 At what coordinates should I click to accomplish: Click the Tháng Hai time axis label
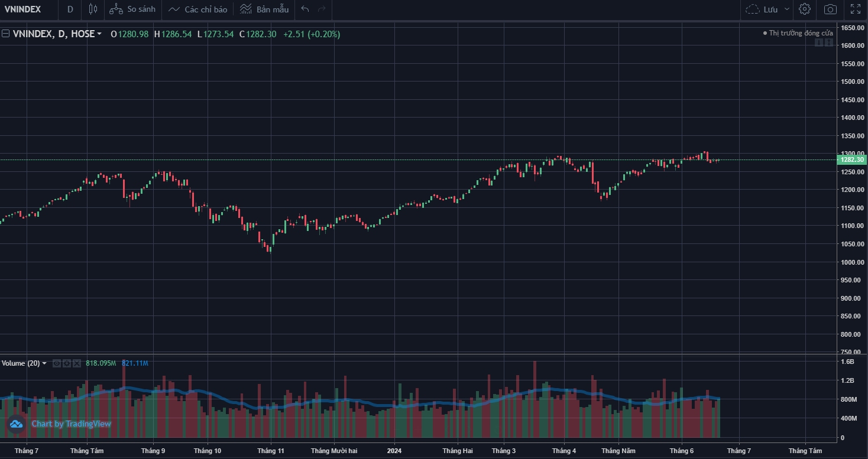pyautogui.click(x=458, y=451)
